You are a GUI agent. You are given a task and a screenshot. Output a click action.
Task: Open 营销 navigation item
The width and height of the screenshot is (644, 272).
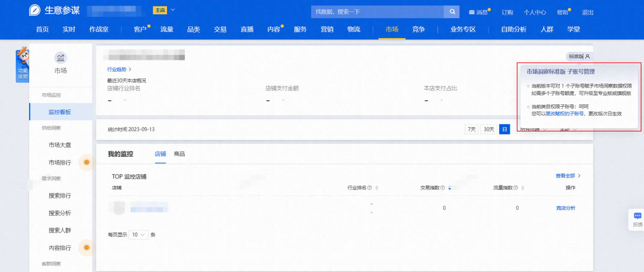click(327, 29)
